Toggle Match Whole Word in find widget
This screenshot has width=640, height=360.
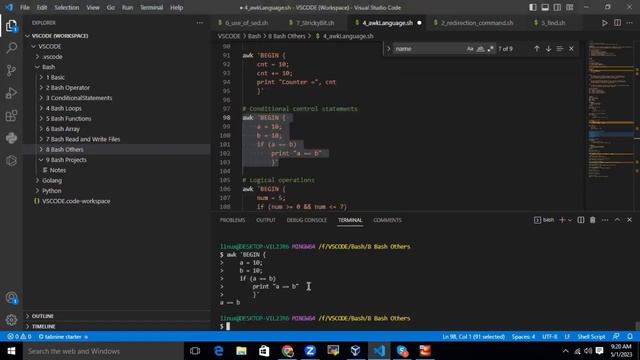point(480,49)
